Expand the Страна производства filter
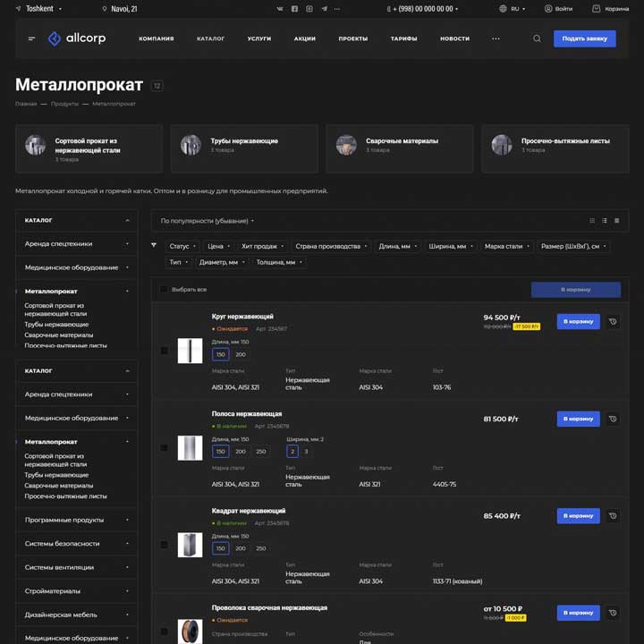Screen dimensions: 644x644 (x=330, y=246)
